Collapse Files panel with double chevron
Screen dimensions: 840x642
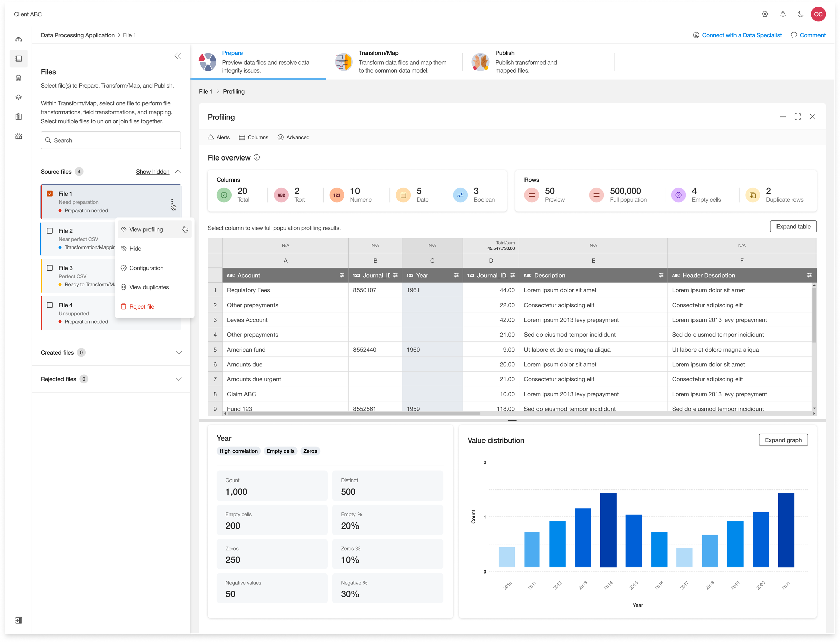tap(178, 56)
